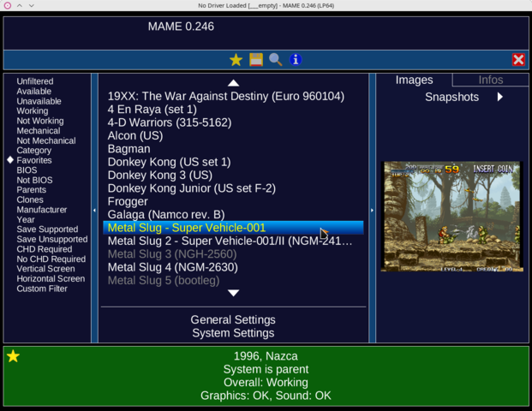Select the Save Unsupported filter
532x411 pixels.
tap(52, 239)
